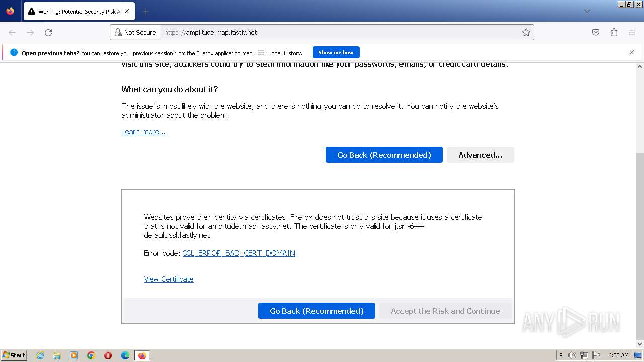
Task: Go forward with the forward arrow
Action: (x=30, y=32)
